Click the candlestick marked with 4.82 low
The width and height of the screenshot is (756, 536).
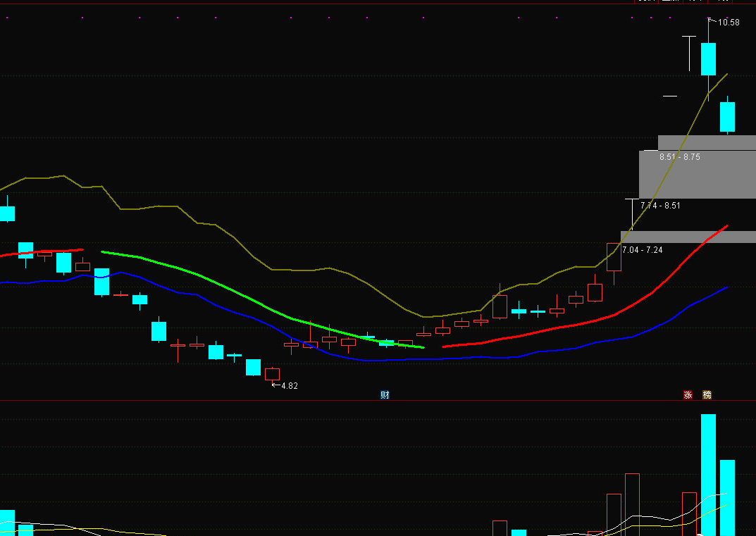(x=273, y=374)
